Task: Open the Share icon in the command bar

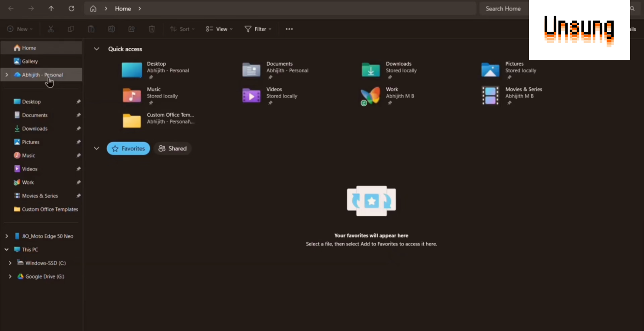Action: tap(132, 29)
